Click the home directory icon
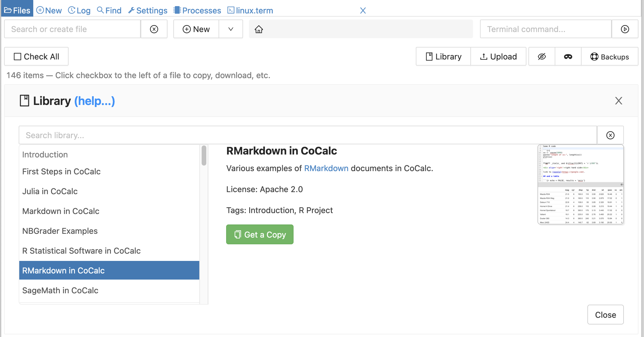 pyautogui.click(x=259, y=29)
